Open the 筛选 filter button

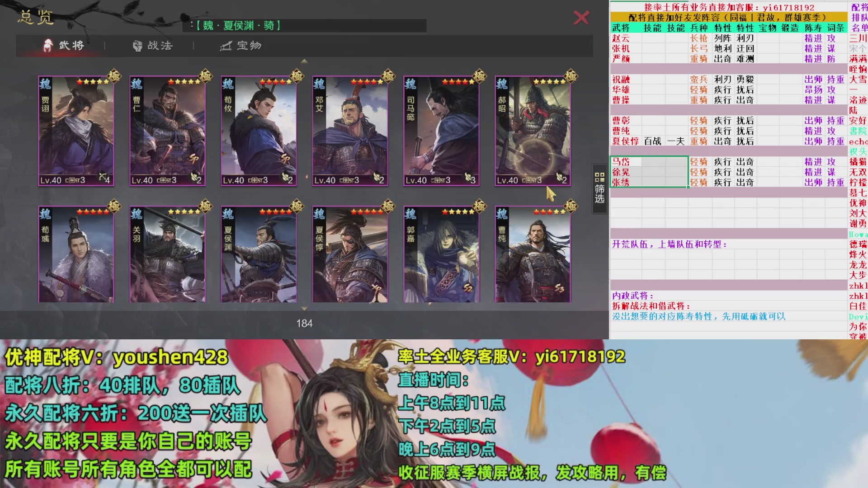coord(599,193)
